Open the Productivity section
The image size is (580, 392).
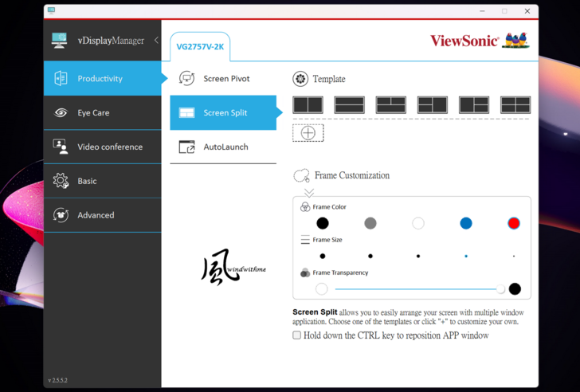[x=103, y=78]
